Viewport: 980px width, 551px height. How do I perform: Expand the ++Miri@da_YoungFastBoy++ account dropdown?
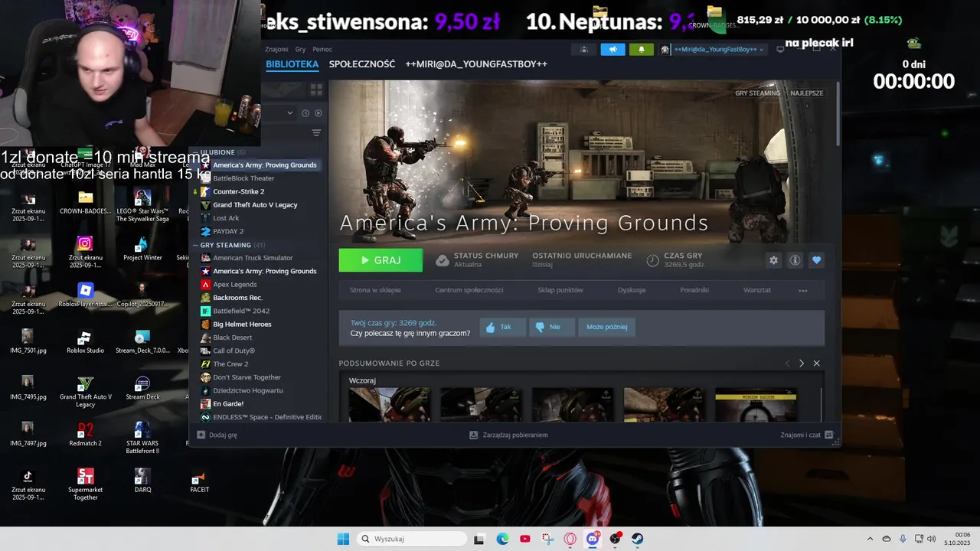(x=718, y=49)
